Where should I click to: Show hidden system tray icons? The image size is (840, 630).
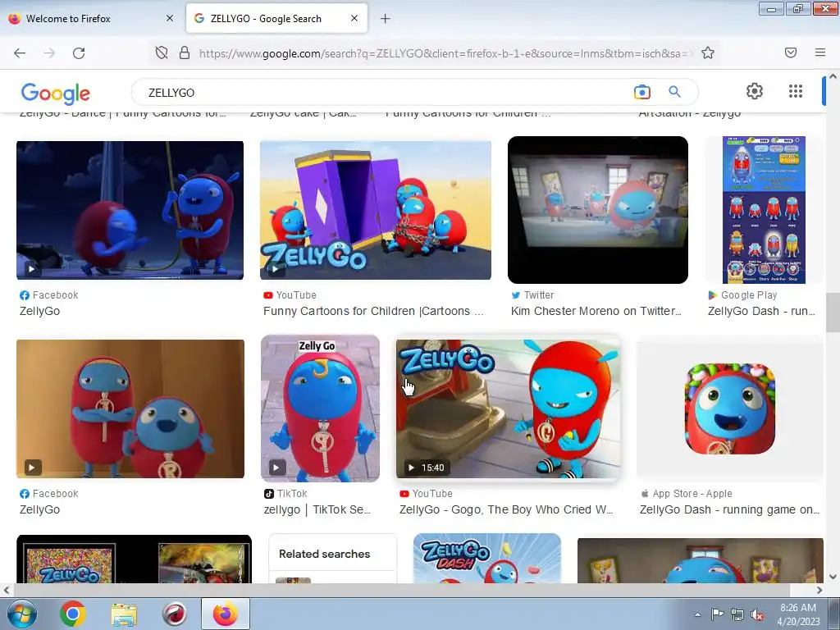coord(697,614)
